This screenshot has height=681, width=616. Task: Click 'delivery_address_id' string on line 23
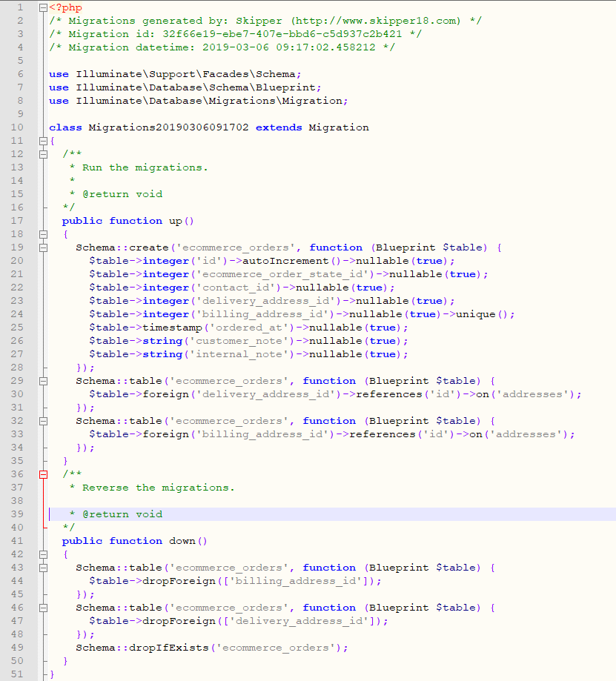pos(265,301)
